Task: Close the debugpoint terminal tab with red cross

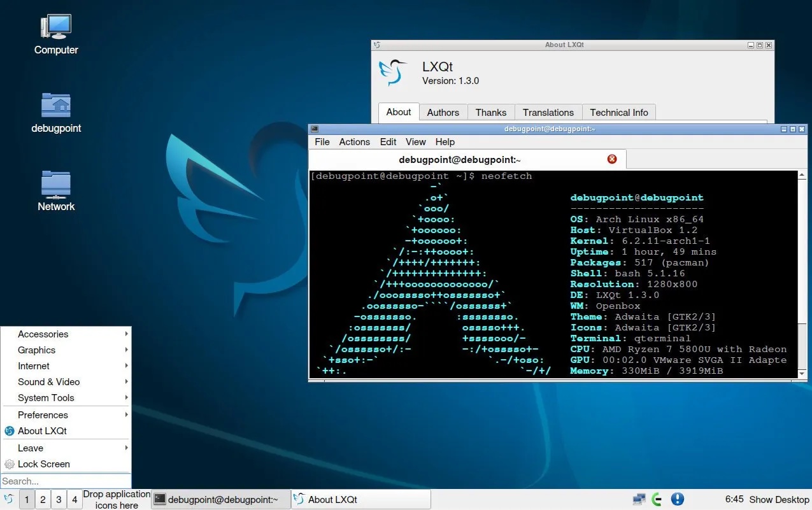Action: 611,159
